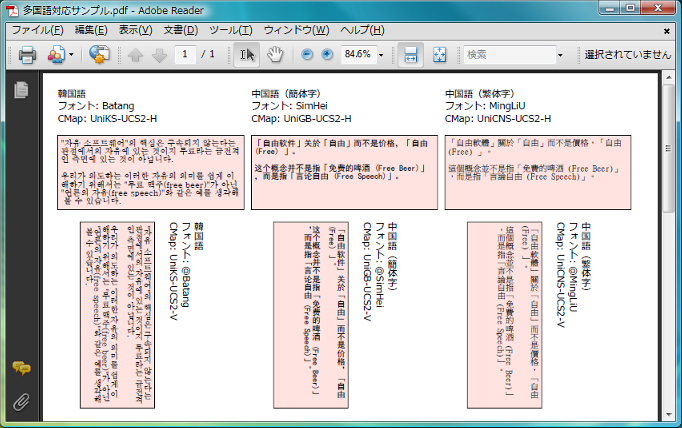Click the vertical Korean text box
The image size is (682, 428).
pos(117,315)
